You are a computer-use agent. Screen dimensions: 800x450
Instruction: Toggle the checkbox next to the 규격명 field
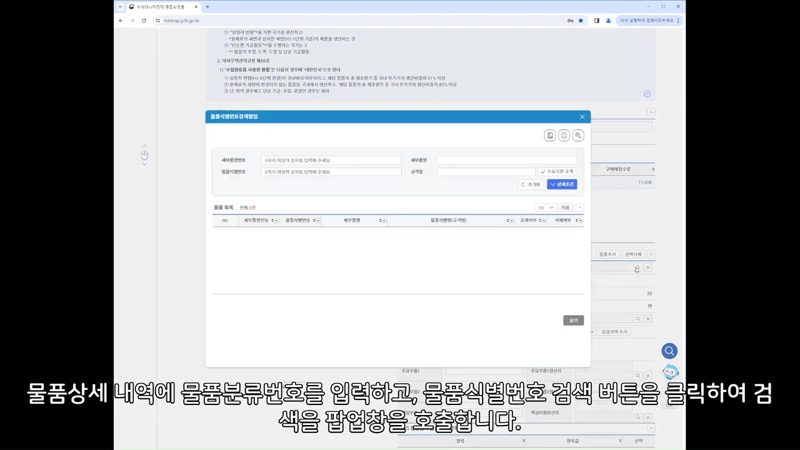[557, 172]
